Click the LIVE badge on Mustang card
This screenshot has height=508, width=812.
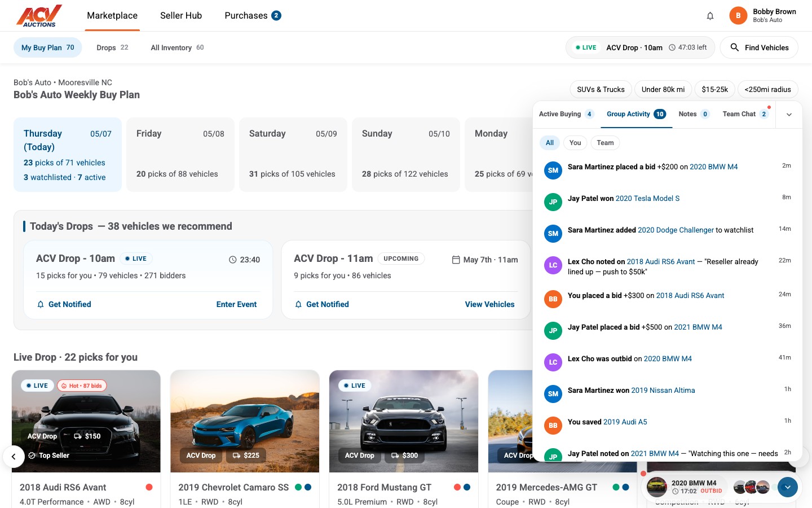point(354,386)
